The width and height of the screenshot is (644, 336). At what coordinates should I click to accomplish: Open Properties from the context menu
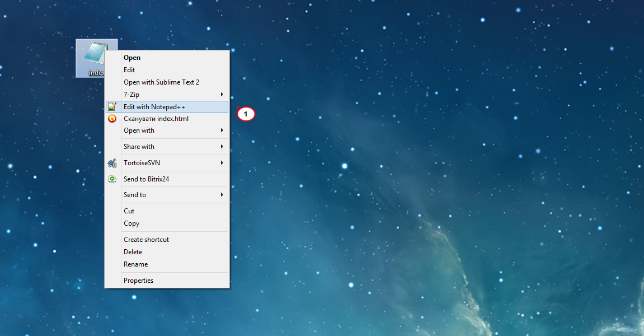point(138,281)
